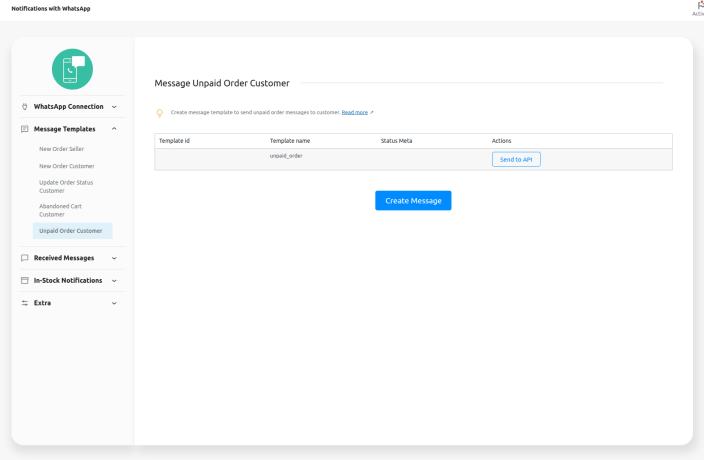Expand the In-Stock Notifications chevron

114,281
